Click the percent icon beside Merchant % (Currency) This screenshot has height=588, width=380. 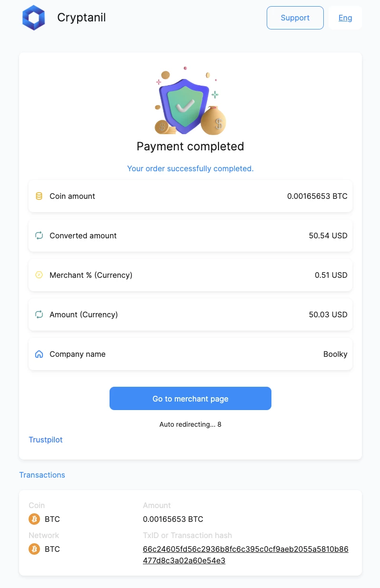(39, 275)
